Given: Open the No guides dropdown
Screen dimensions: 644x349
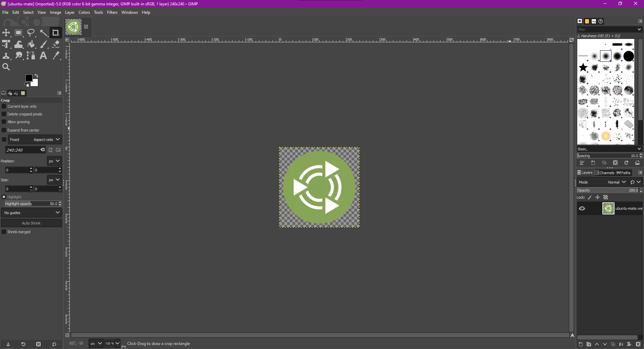Looking at the screenshot, I should pyautogui.click(x=32, y=212).
